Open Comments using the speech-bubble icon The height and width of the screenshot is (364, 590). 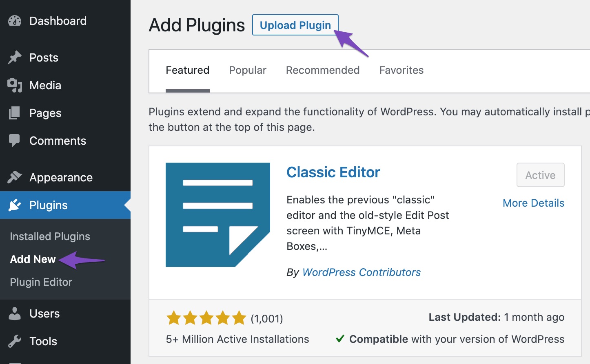pyautogui.click(x=14, y=140)
